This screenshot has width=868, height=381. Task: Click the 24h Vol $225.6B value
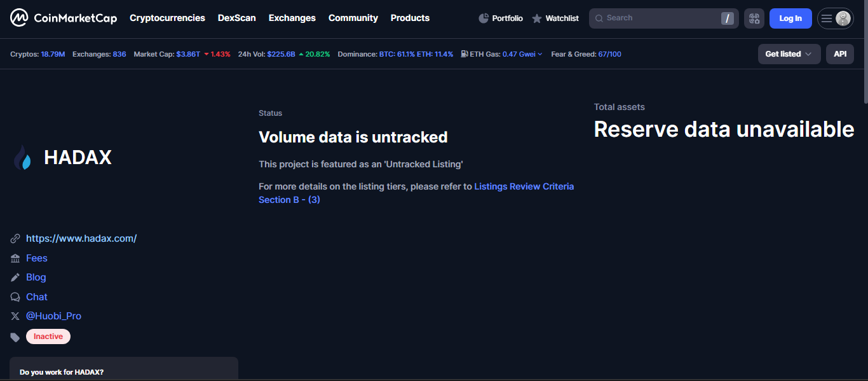coord(281,54)
